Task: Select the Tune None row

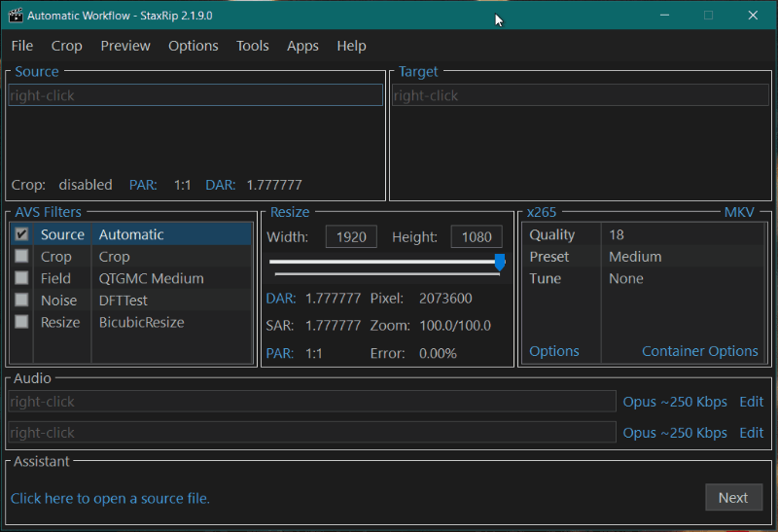Action: 643,278
